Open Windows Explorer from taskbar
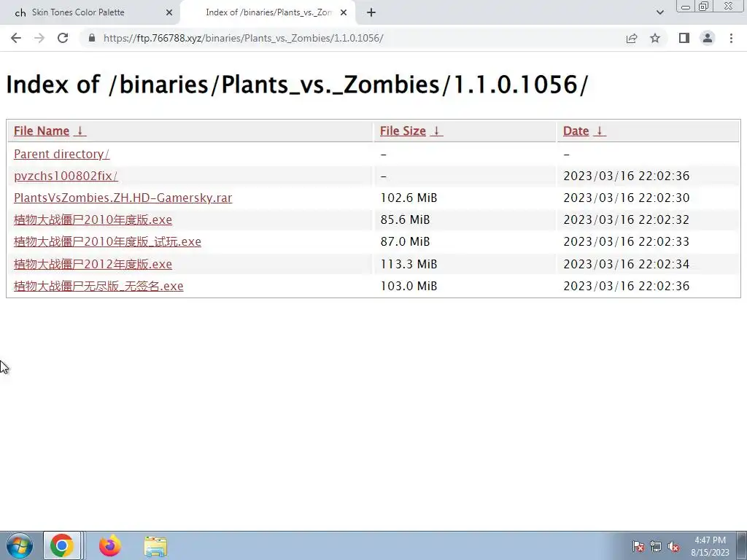Viewport: 747px width, 560px height. tap(155, 545)
